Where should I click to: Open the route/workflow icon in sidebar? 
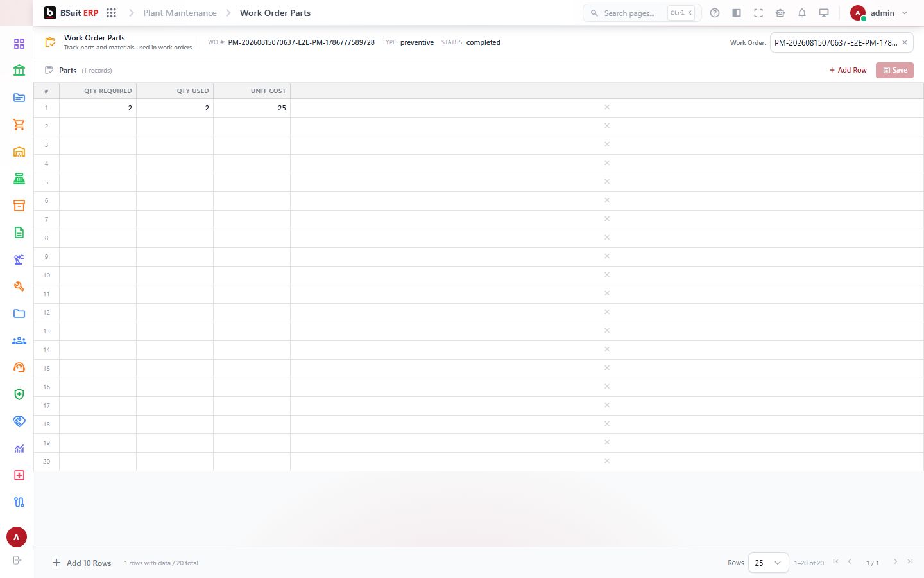pos(19,502)
